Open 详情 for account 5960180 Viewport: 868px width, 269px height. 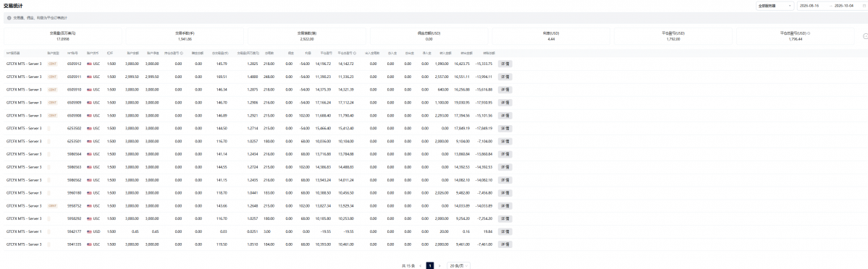click(505, 192)
